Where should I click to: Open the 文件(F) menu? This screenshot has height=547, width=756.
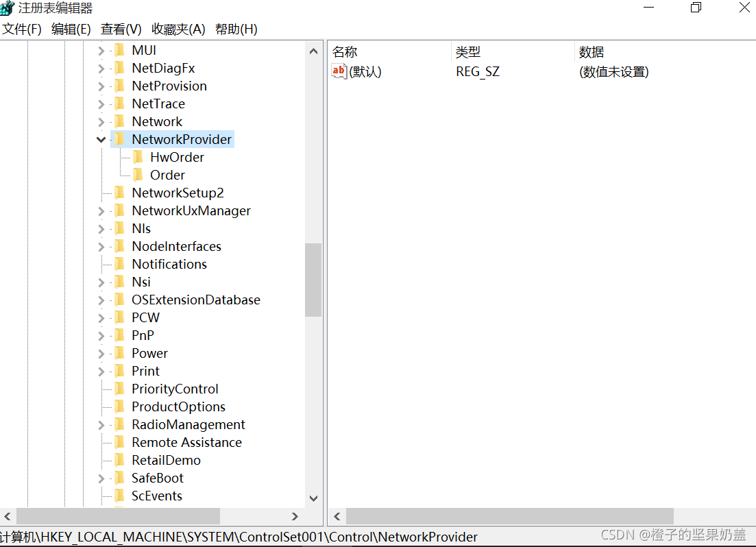(22, 29)
